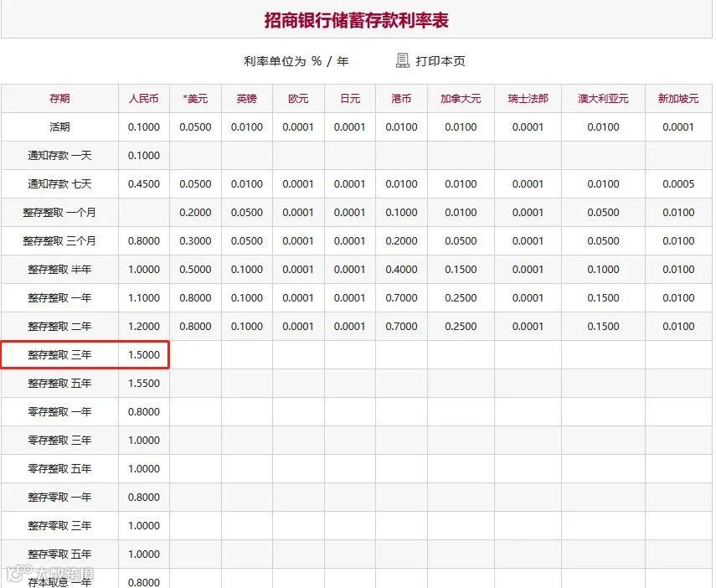Select 整存整取 三个月 港币 rate 0.2000

point(401,240)
